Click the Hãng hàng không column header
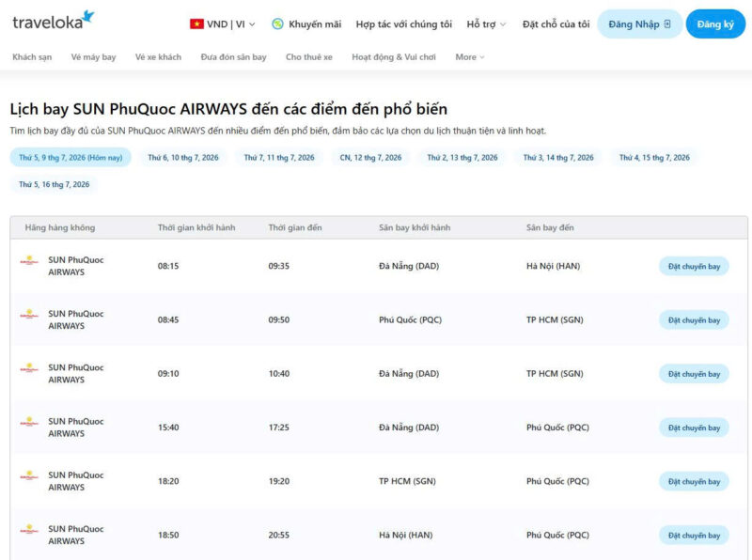The width and height of the screenshot is (752, 560). [60, 227]
